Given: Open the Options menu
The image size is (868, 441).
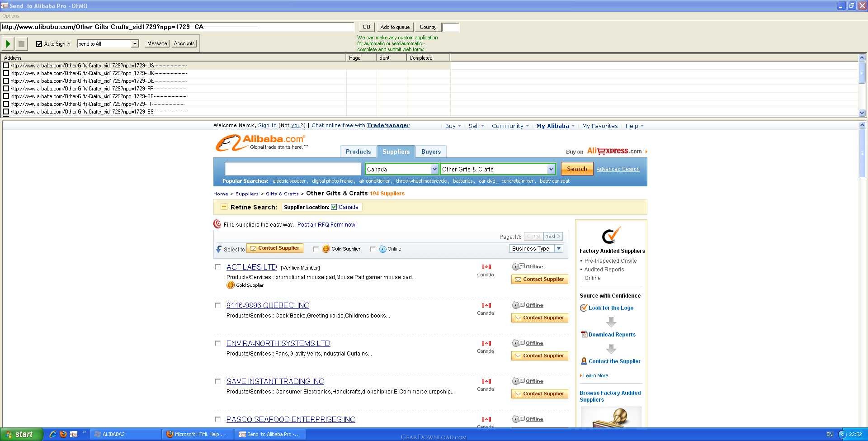Looking at the screenshot, I should (x=11, y=16).
